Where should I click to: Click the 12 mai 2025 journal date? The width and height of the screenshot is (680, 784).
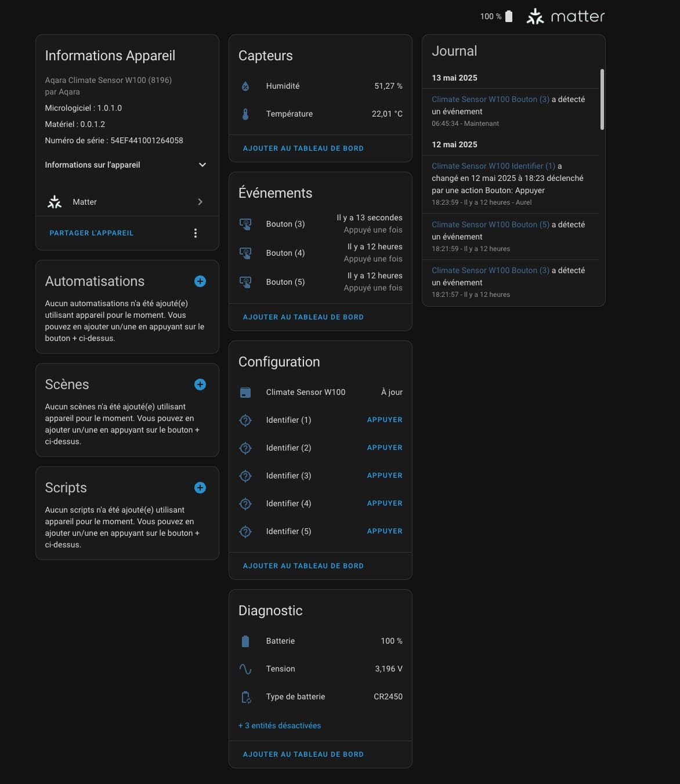pyautogui.click(x=454, y=144)
